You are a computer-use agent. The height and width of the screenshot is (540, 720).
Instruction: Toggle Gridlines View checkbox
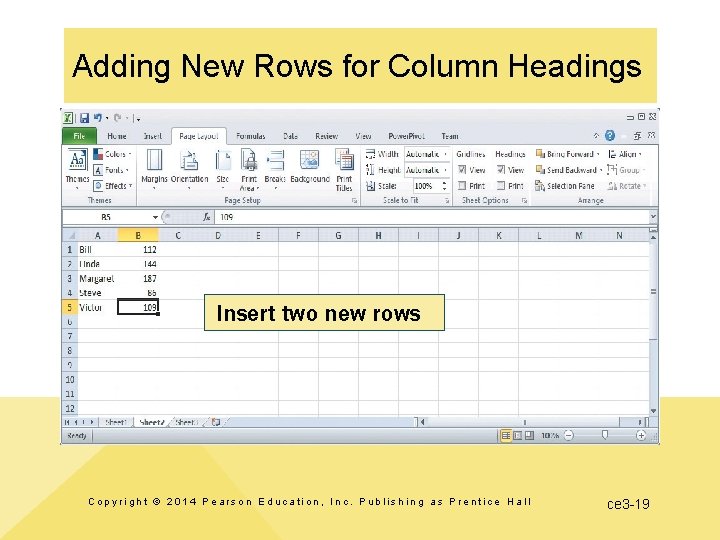462,170
